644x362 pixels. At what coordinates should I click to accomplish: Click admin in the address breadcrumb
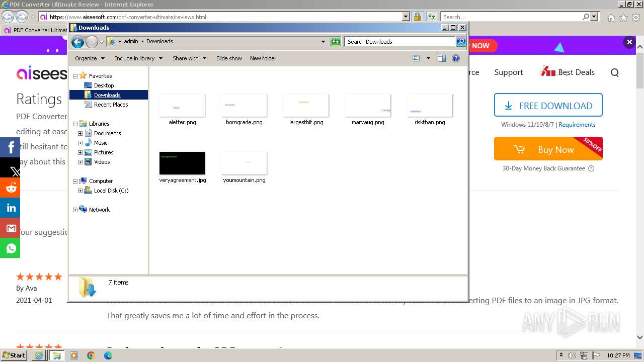click(x=131, y=42)
